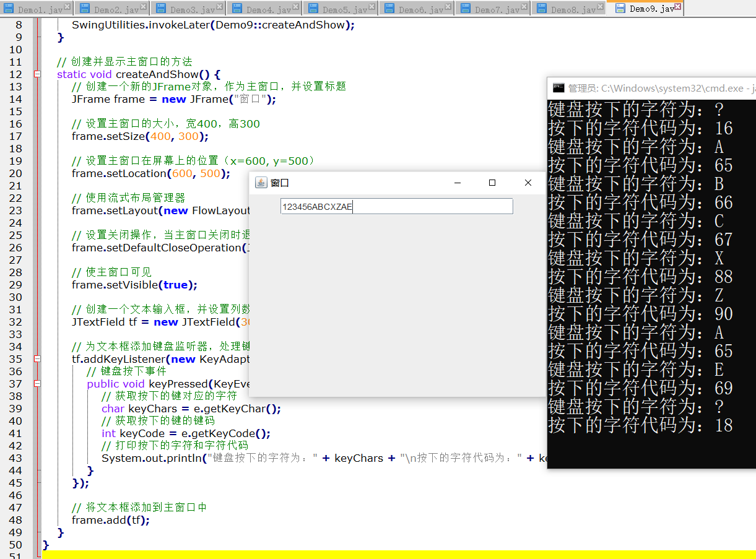The image size is (756, 559).
Task: Click the text field containing 123456ABCXZAE
Action: [396, 207]
